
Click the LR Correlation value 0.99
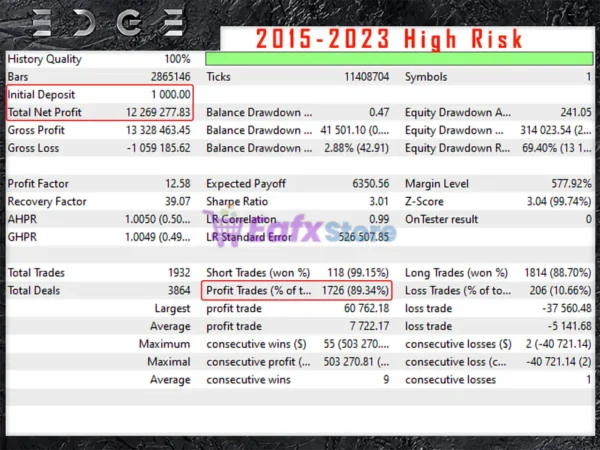[x=379, y=219]
